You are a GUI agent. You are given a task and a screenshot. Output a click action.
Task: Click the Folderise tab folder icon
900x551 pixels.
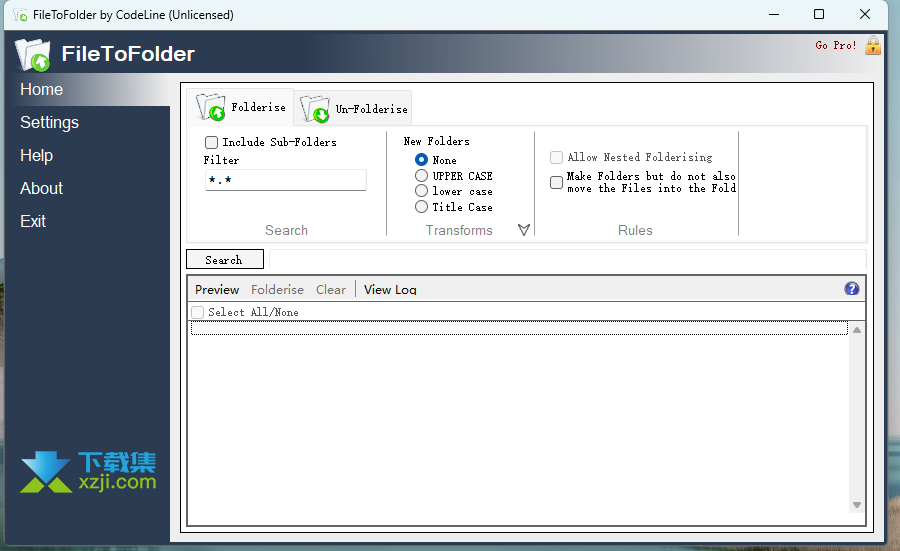pyautogui.click(x=211, y=107)
